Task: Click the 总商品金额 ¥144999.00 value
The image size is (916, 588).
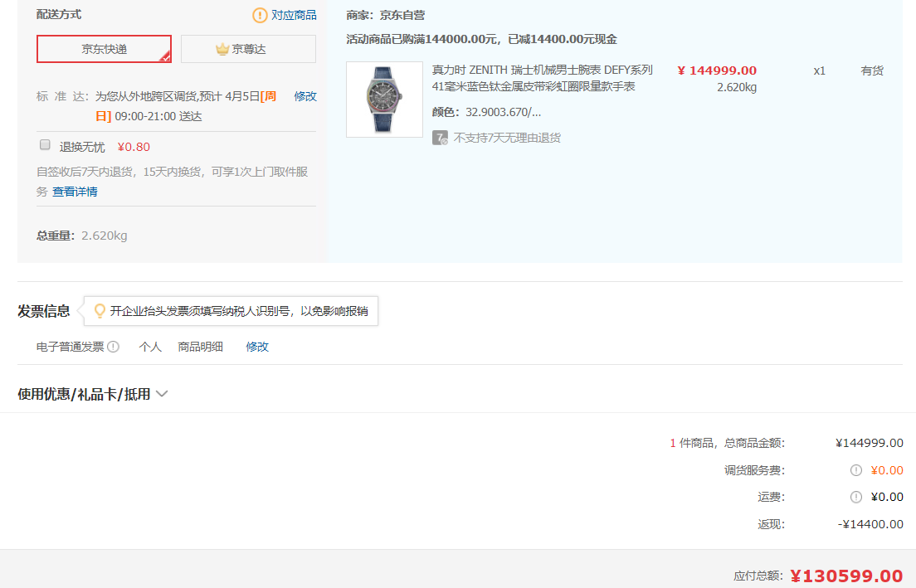Action: pyautogui.click(x=870, y=443)
